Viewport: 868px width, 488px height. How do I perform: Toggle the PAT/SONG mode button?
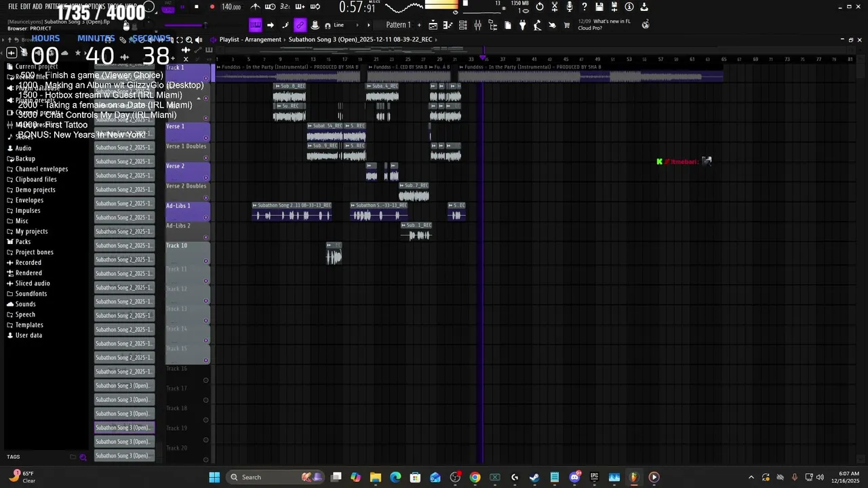(x=170, y=7)
